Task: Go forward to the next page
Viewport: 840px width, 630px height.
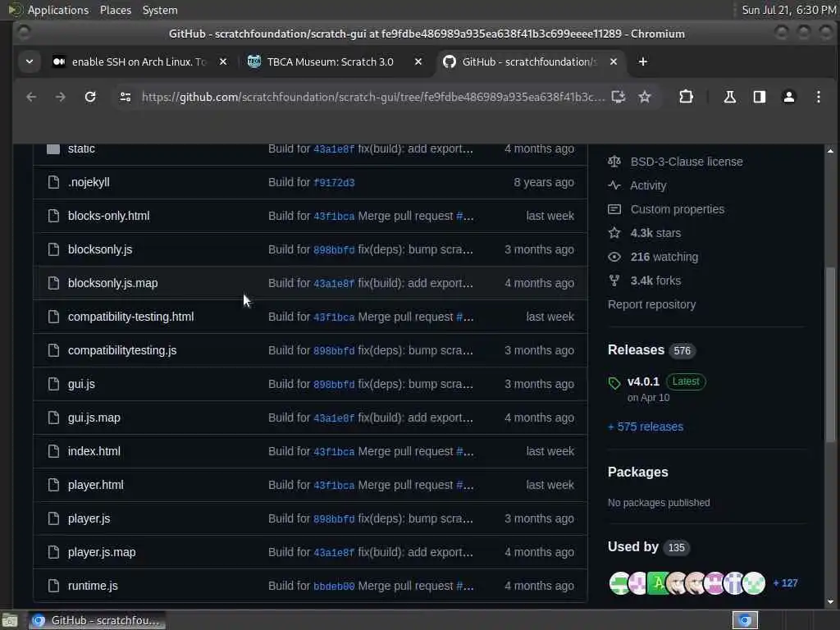Action: coord(61,97)
